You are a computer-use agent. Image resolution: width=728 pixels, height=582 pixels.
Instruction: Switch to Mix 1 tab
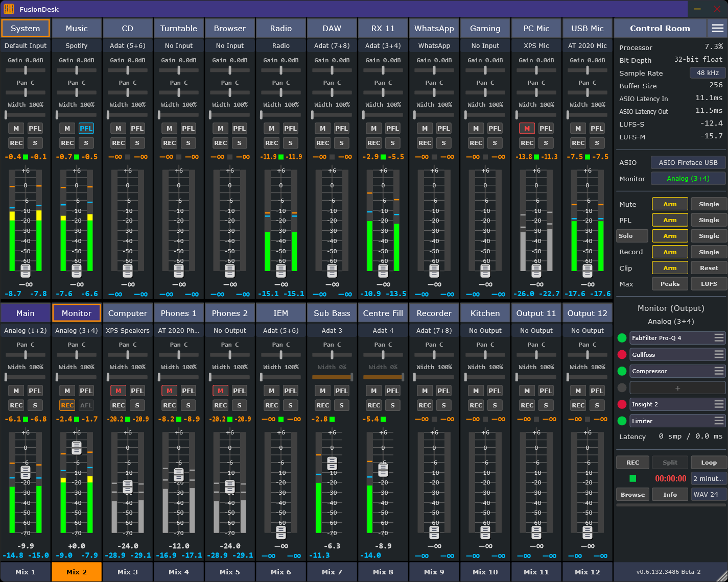(26, 572)
